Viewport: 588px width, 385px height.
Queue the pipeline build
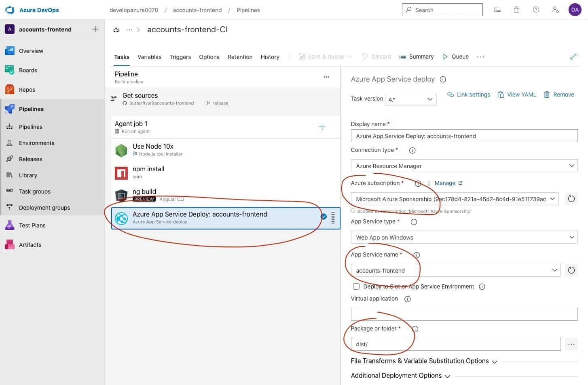coord(455,57)
